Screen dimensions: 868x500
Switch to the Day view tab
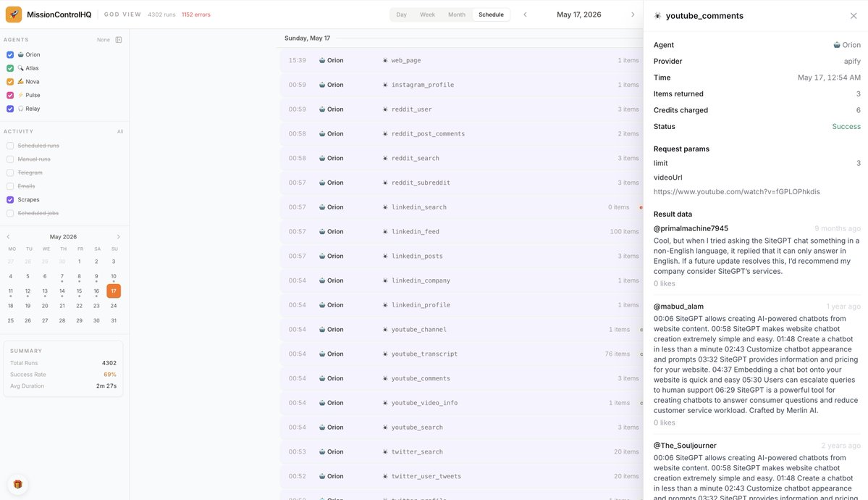(x=401, y=15)
